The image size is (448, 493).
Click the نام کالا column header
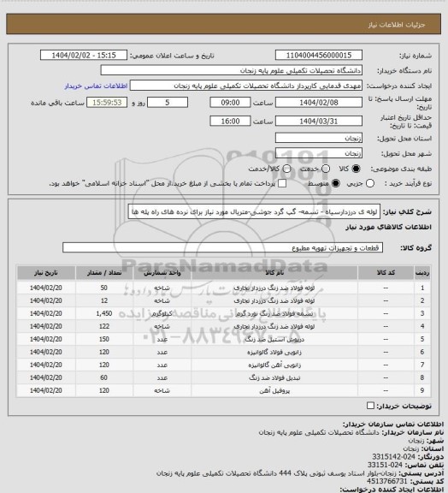click(x=274, y=273)
